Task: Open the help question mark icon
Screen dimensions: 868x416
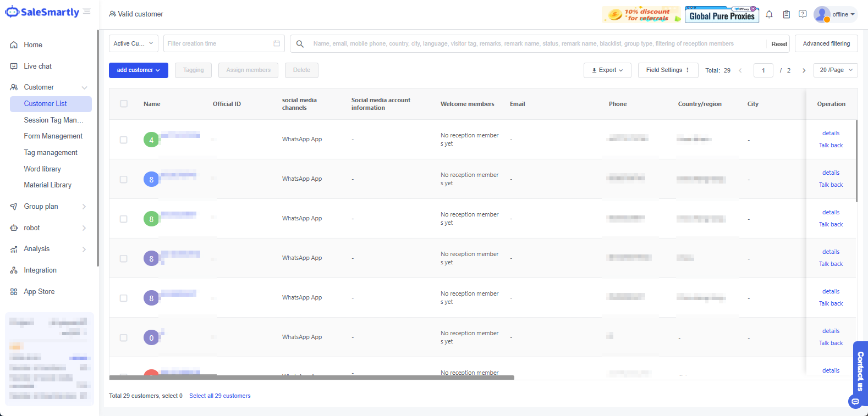Action: [x=803, y=14]
